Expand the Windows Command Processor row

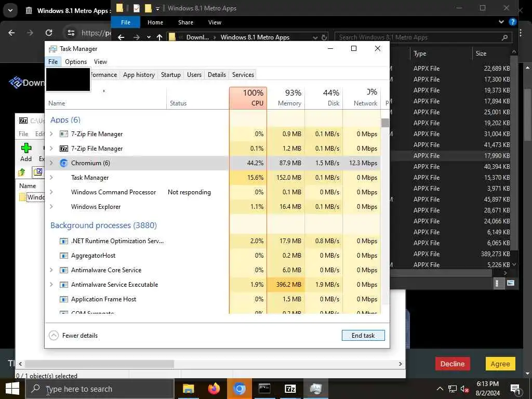coord(51,192)
